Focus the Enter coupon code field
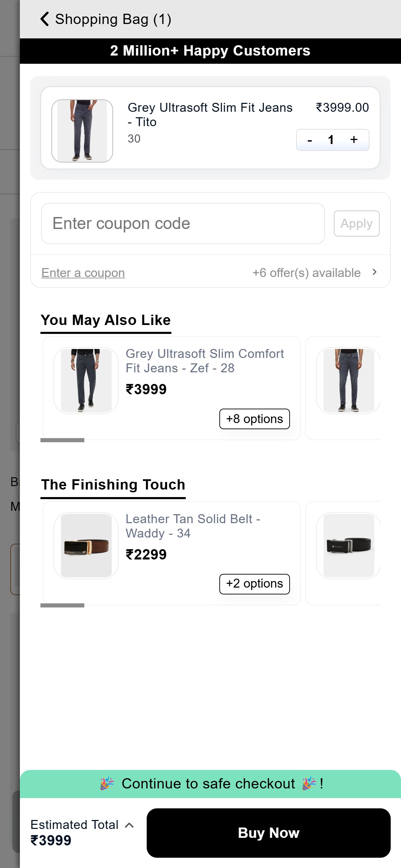This screenshot has width=401, height=868. [183, 224]
